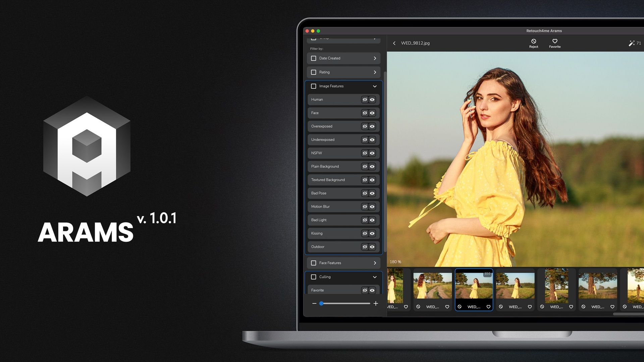
Task: Exclude Favorite in Culling with crossed-eye icon
Action: [365, 290]
